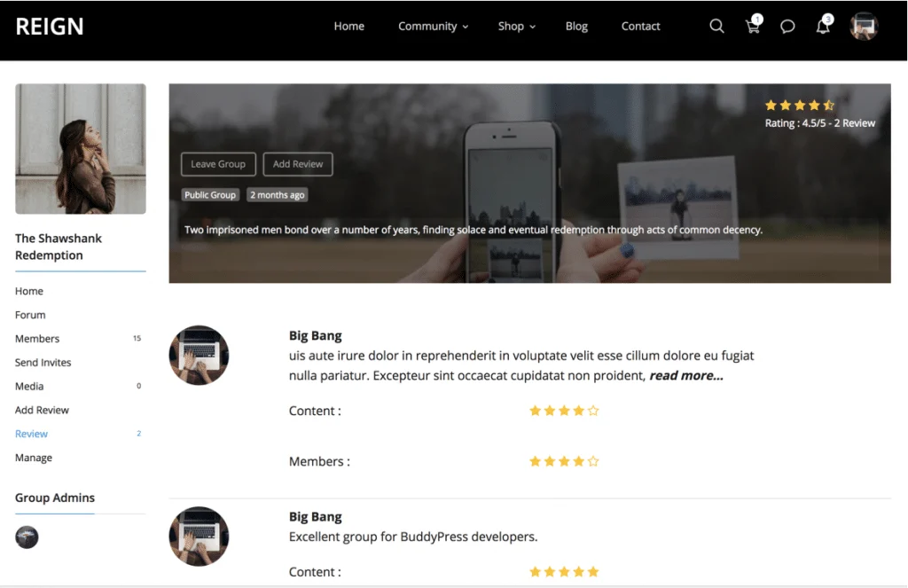Open the Send Invites sidebar link
The image size is (908, 588).
[43, 362]
